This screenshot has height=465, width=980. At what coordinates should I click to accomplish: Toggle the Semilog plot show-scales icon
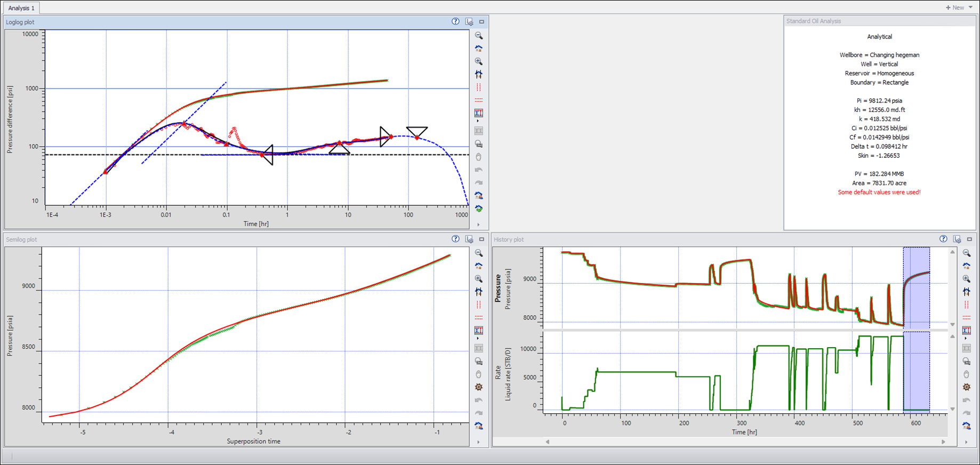pos(479,330)
